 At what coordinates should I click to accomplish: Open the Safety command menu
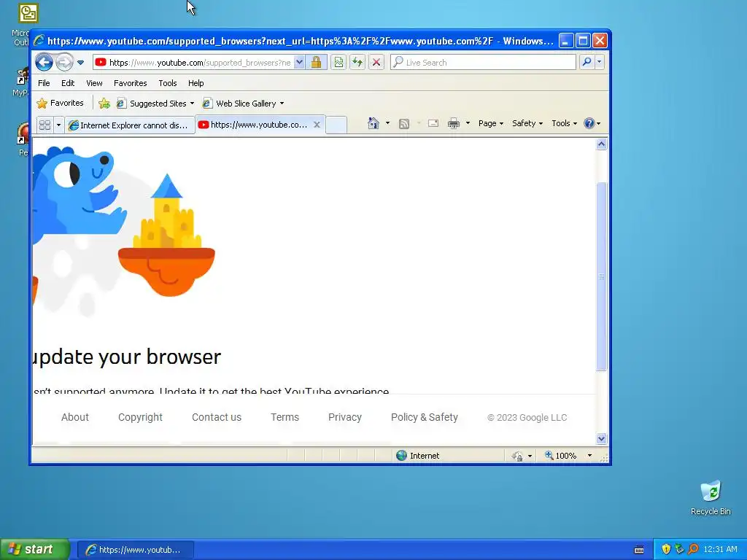pyautogui.click(x=527, y=123)
